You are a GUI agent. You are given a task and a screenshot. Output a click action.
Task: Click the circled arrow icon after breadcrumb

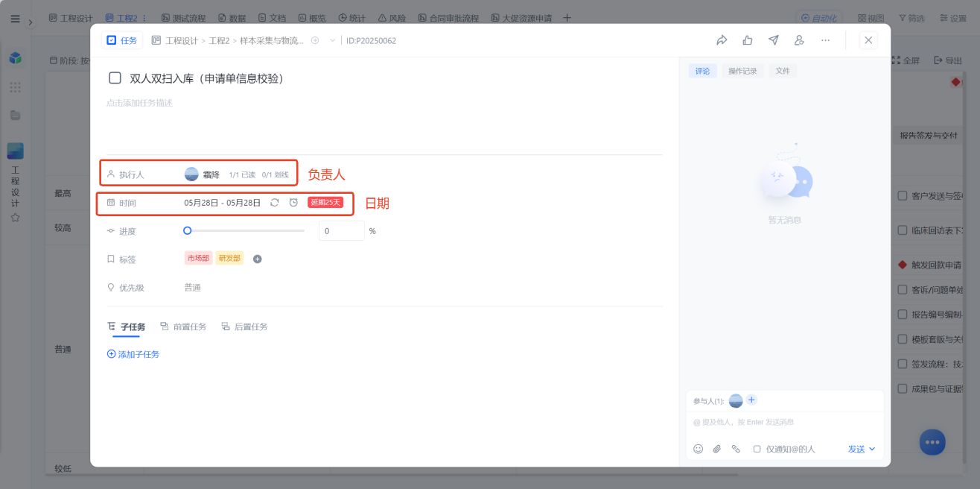tap(315, 40)
